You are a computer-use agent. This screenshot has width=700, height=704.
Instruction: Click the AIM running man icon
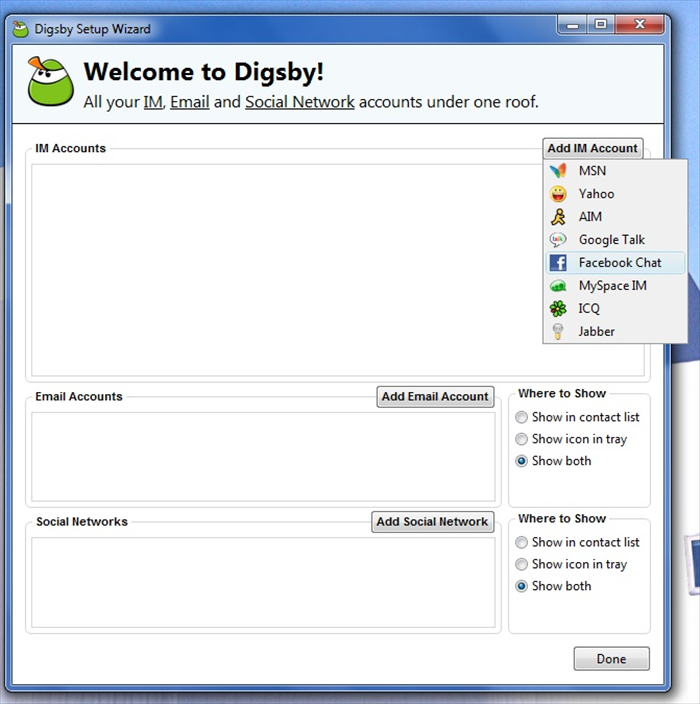tap(558, 217)
